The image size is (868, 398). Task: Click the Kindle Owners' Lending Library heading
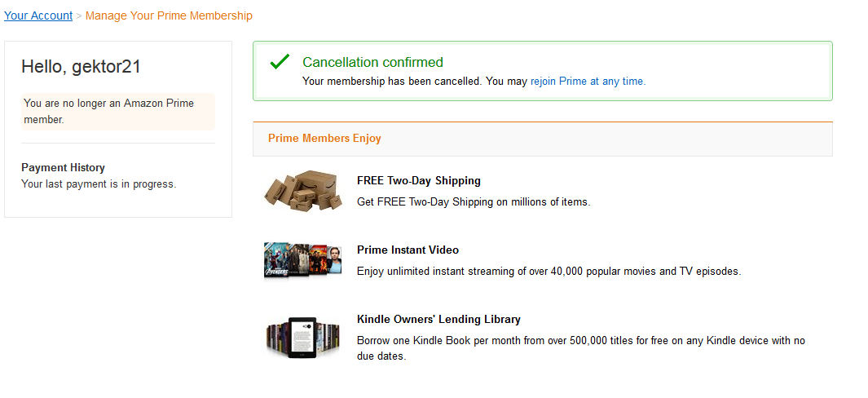click(x=438, y=320)
